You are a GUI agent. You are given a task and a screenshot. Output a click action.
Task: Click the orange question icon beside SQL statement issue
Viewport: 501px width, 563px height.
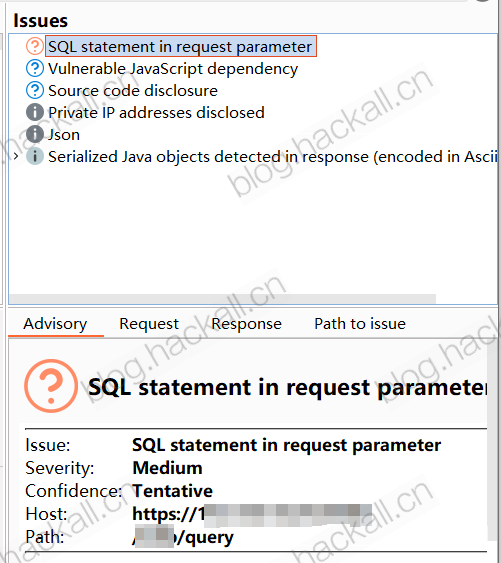point(35,46)
